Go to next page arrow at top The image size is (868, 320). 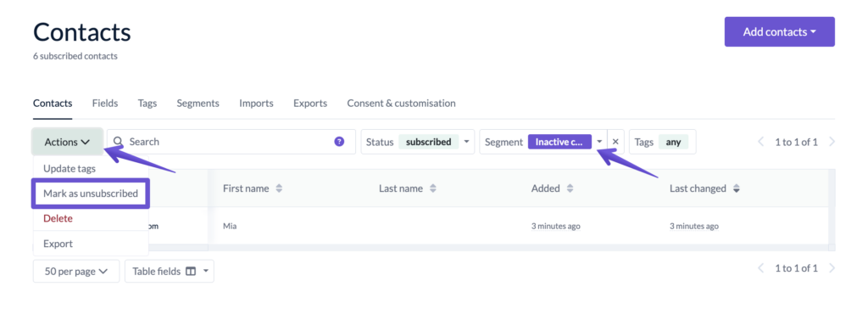pos(832,142)
